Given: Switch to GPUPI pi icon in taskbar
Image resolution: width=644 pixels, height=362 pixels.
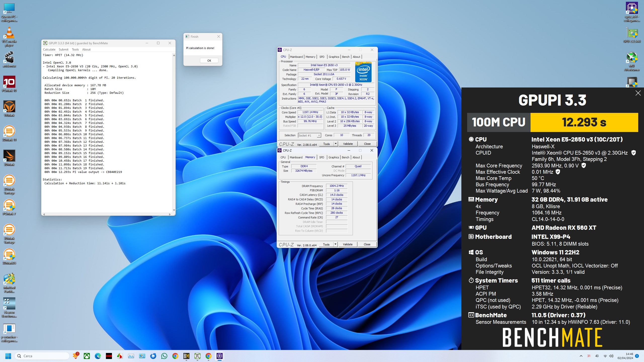Looking at the screenshot, I should click(197, 356).
